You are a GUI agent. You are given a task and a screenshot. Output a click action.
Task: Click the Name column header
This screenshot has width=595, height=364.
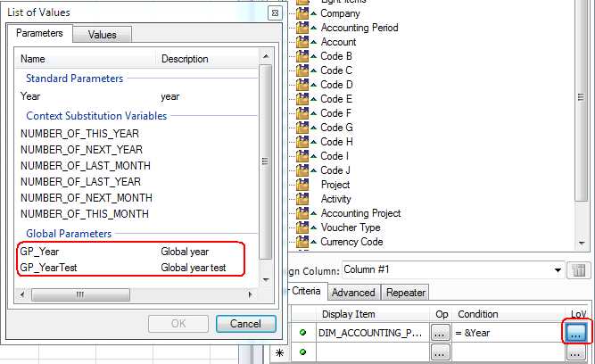pyautogui.click(x=86, y=59)
